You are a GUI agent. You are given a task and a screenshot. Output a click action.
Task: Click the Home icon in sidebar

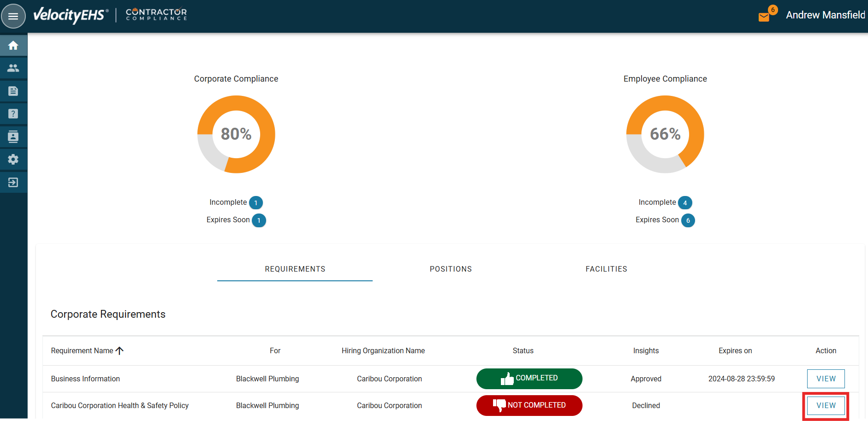click(13, 45)
